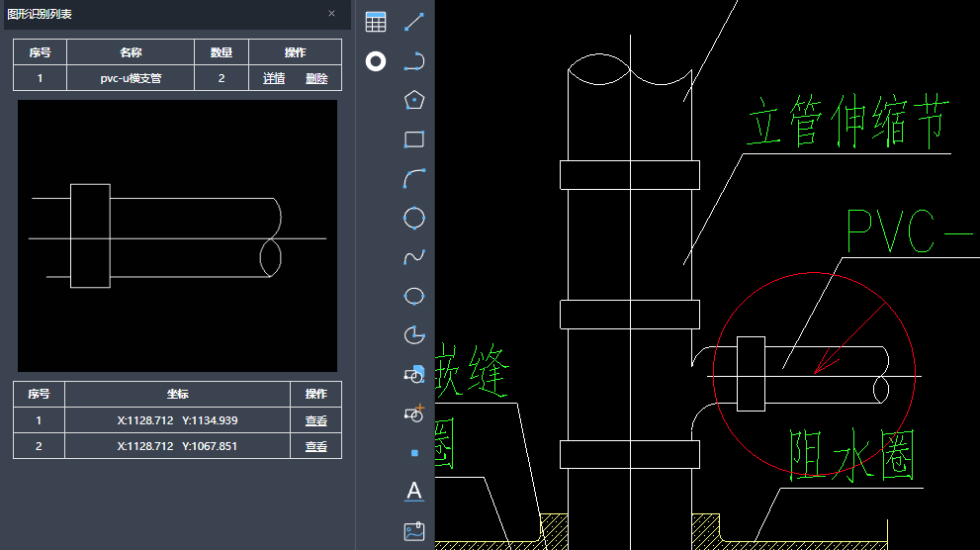Click the 名称 column header
Screen dimensions: 980x550
pos(131,52)
